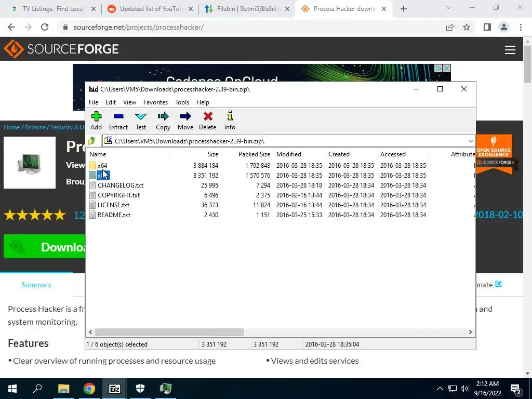Open a new Chrome tab
This screenshot has height=399, width=532.
pos(403,9)
